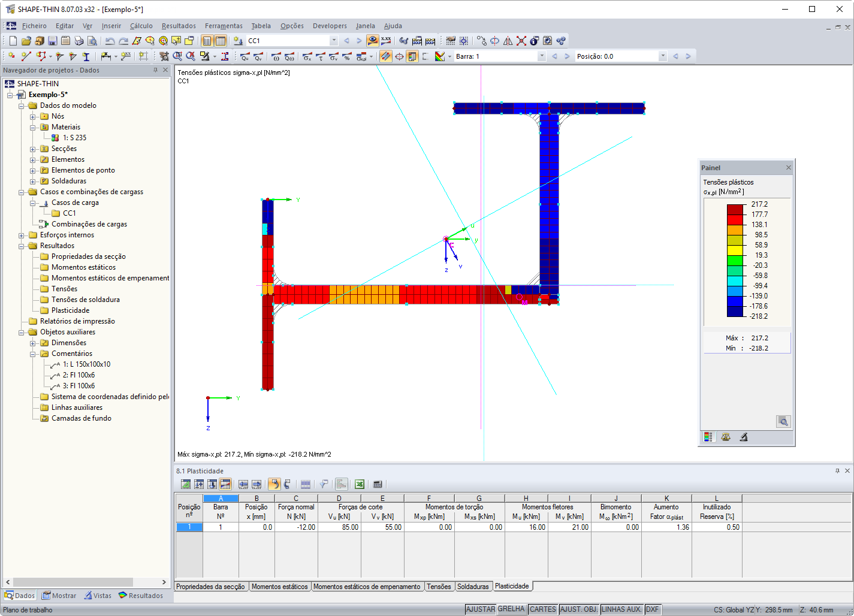
Task: Redo the last undone action
Action: [123, 41]
